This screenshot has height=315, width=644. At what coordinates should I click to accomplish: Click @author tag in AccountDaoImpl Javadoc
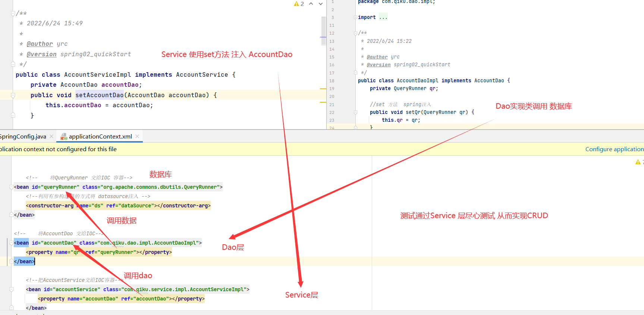click(x=377, y=57)
